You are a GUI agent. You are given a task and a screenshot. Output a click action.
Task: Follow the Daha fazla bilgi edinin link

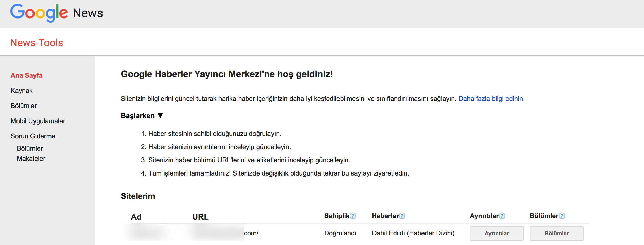[490, 99]
